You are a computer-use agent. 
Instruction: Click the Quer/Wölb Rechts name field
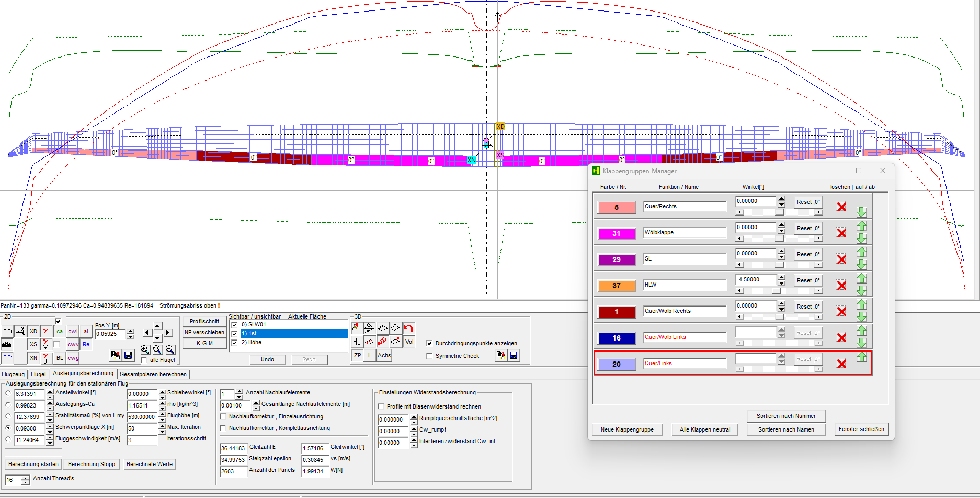(685, 311)
